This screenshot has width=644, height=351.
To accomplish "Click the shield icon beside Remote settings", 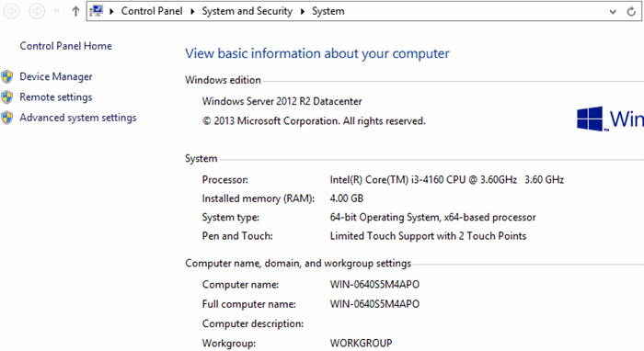I will [x=7, y=97].
